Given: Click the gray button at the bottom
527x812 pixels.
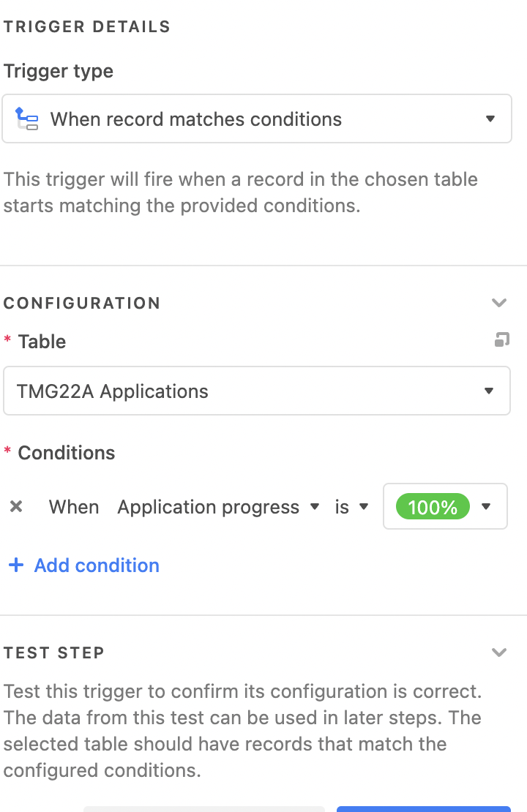Looking at the screenshot, I should click(204, 809).
